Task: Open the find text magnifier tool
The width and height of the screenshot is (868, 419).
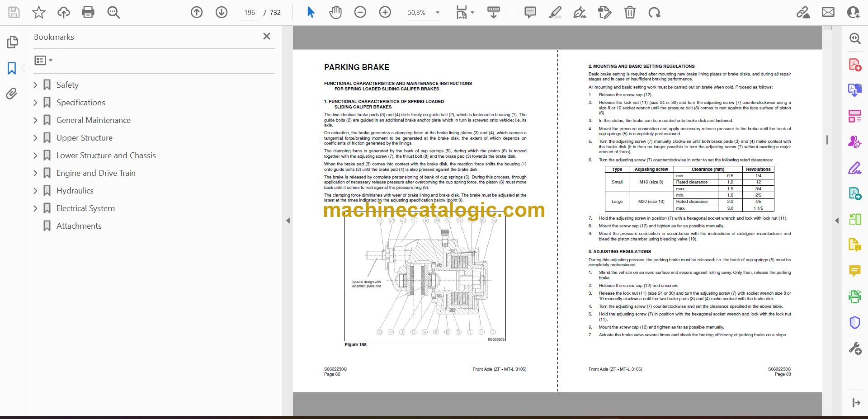Action: (113, 12)
